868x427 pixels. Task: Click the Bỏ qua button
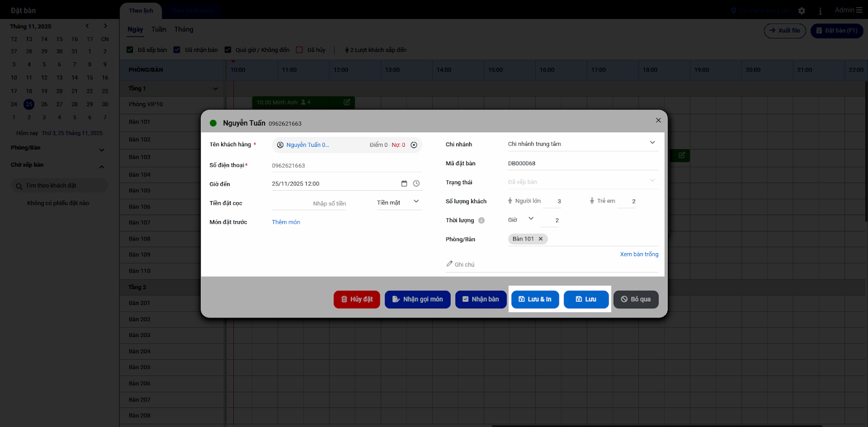coord(636,299)
